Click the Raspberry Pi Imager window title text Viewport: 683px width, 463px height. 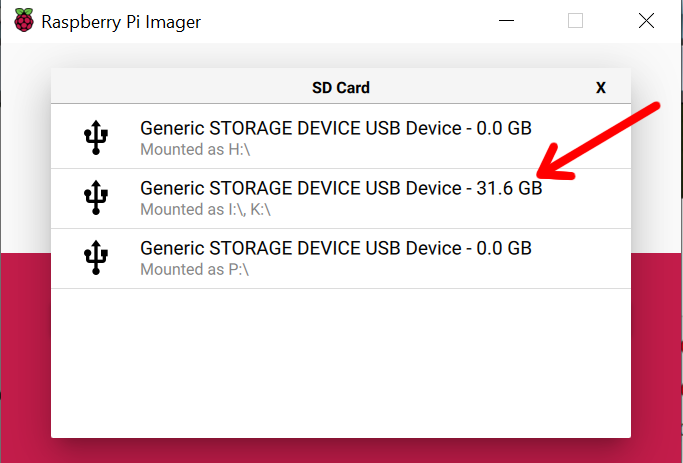121,22
